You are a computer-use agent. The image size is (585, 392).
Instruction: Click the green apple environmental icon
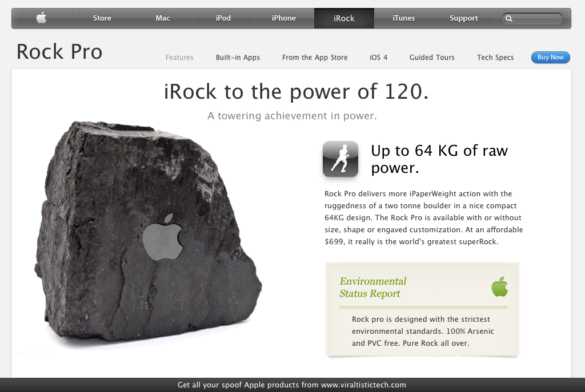click(x=499, y=287)
